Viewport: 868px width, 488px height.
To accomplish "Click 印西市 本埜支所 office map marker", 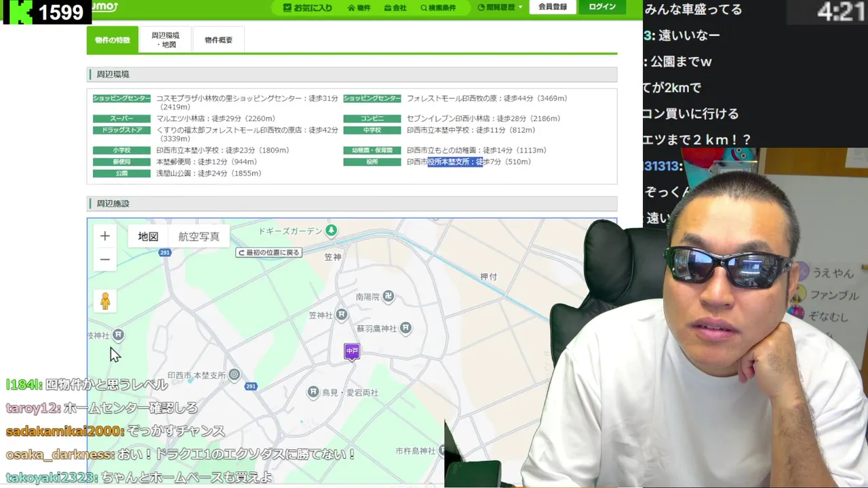I will pyautogui.click(x=235, y=374).
